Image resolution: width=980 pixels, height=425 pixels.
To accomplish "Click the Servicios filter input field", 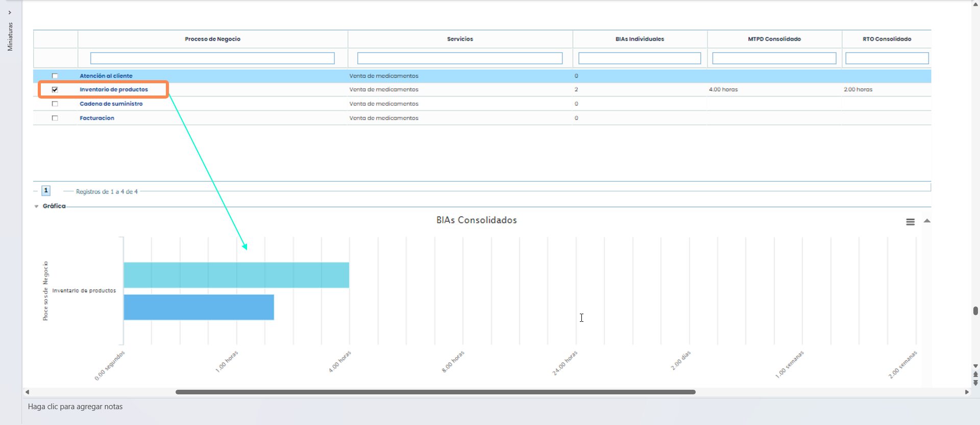I will (459, 58).
